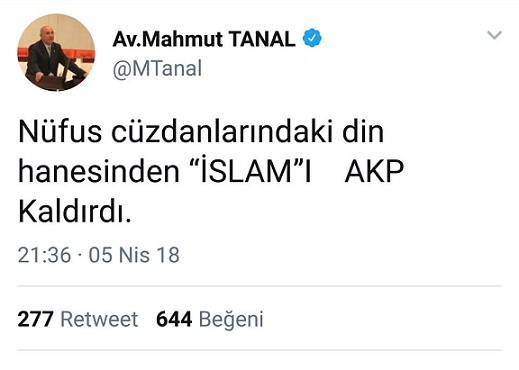Click the 05 Nis 18 date
The image size is (519, 370).
point(134,255)
